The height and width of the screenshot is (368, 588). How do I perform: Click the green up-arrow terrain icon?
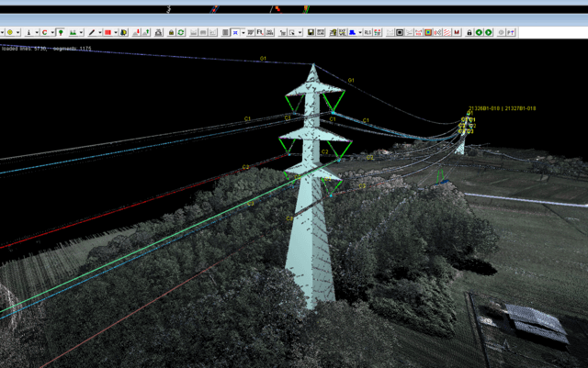pos(145,33)
